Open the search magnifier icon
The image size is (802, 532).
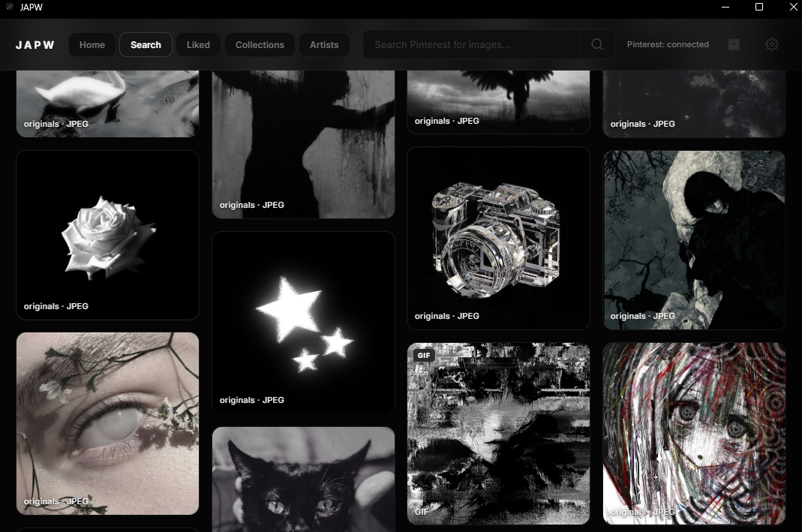point(596,44)
